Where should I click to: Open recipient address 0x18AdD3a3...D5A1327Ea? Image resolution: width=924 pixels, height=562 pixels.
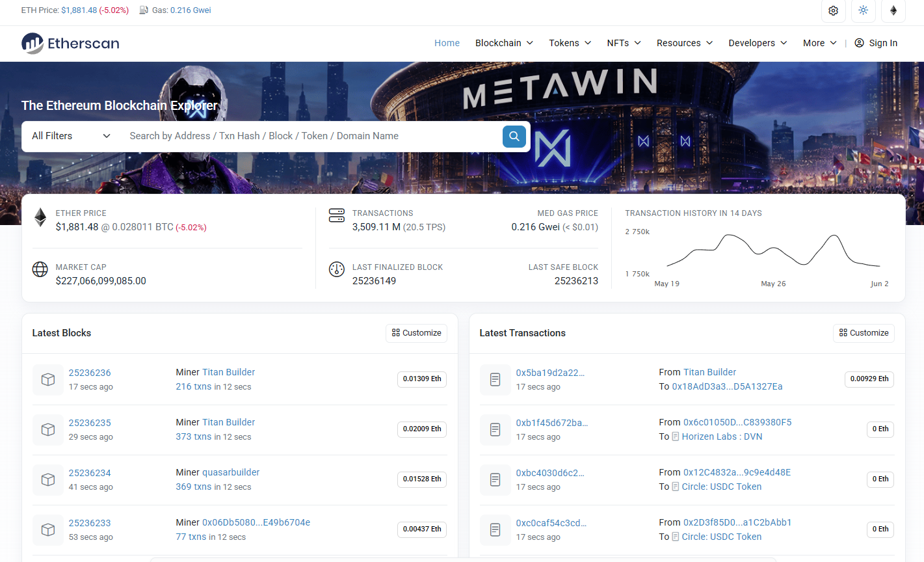pos(727,386)
